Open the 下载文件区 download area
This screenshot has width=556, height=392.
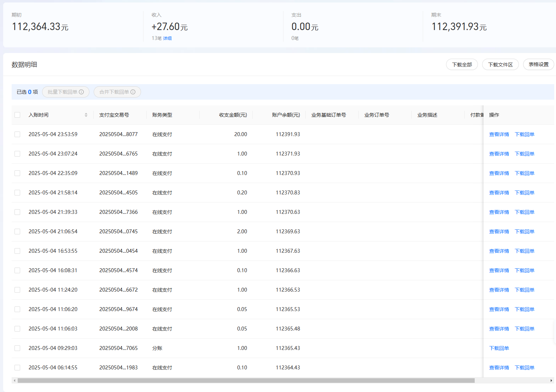pyautogui.click(x=500, y=65)
